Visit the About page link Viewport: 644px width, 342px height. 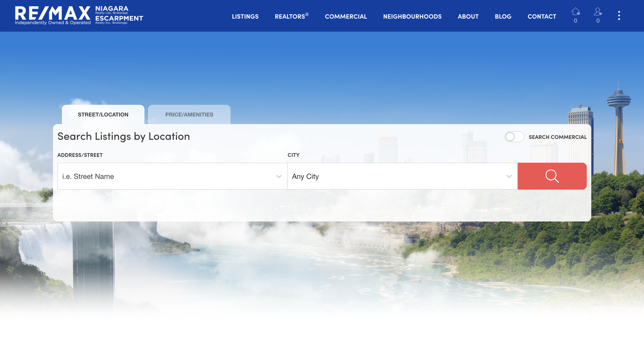click(468, 17)
